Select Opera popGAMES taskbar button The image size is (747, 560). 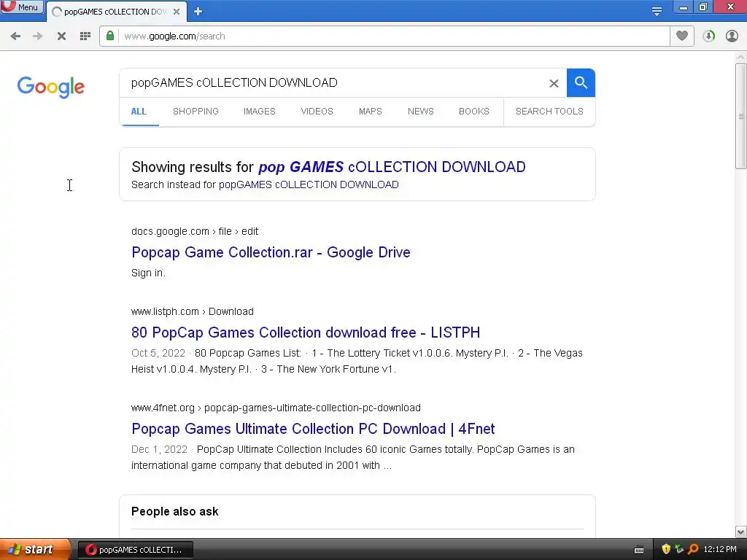[x=136, y=550]
